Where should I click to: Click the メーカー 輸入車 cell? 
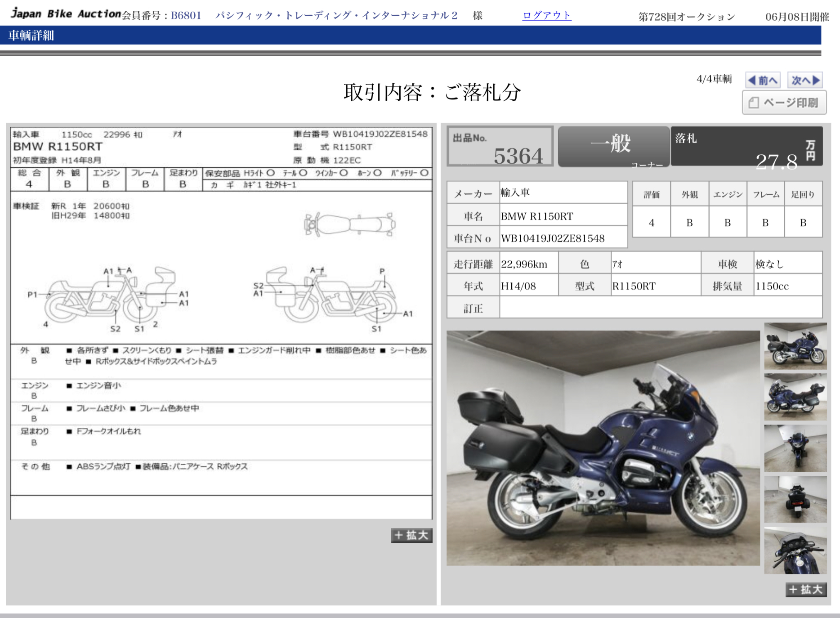coord(563,193)
